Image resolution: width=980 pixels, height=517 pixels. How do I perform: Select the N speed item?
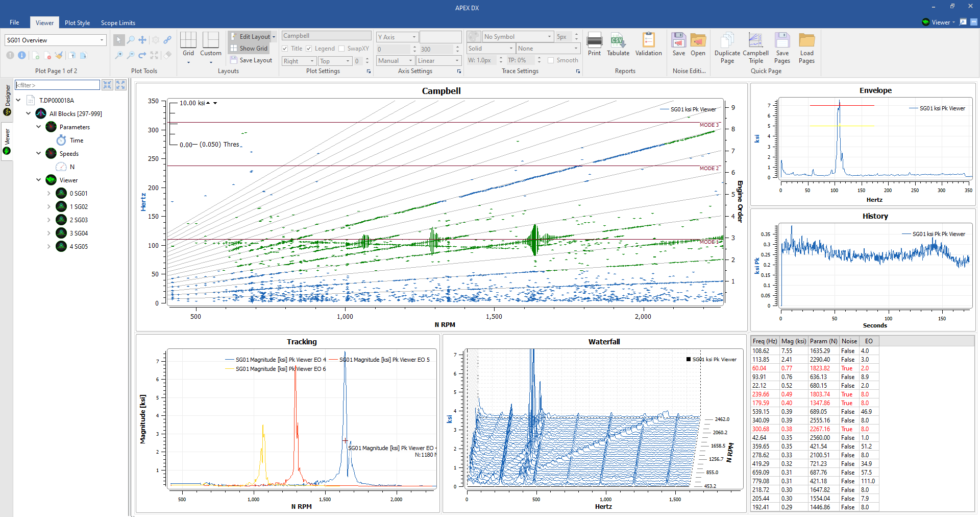pos(72,167)
